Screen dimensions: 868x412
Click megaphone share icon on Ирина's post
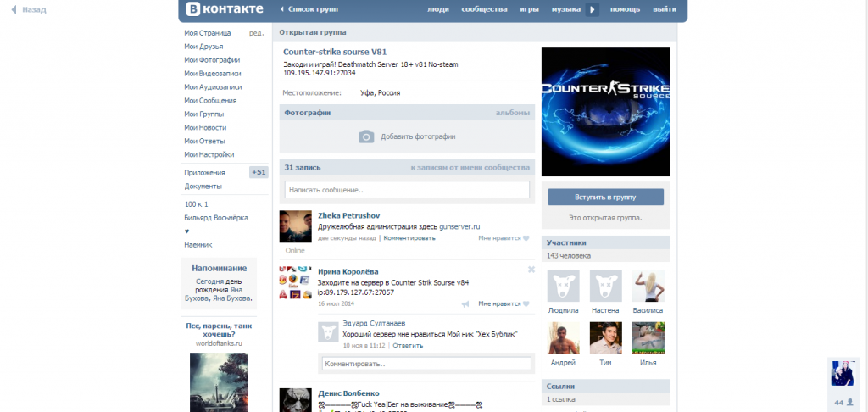[x=465, y=303]
